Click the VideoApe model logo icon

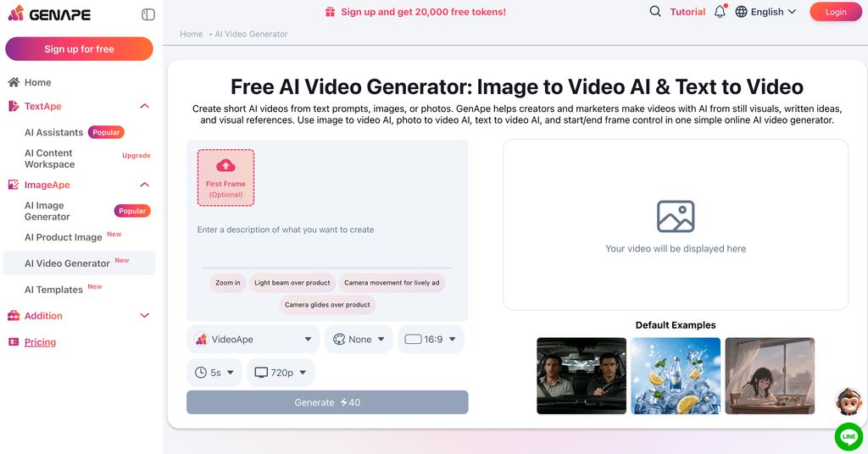(x=202, y=339)
